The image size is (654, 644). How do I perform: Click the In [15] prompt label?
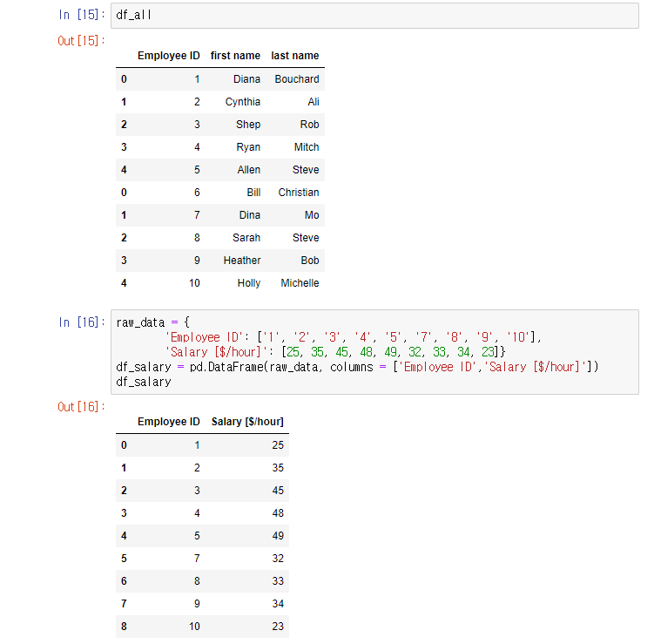click(x=81, y=15)
